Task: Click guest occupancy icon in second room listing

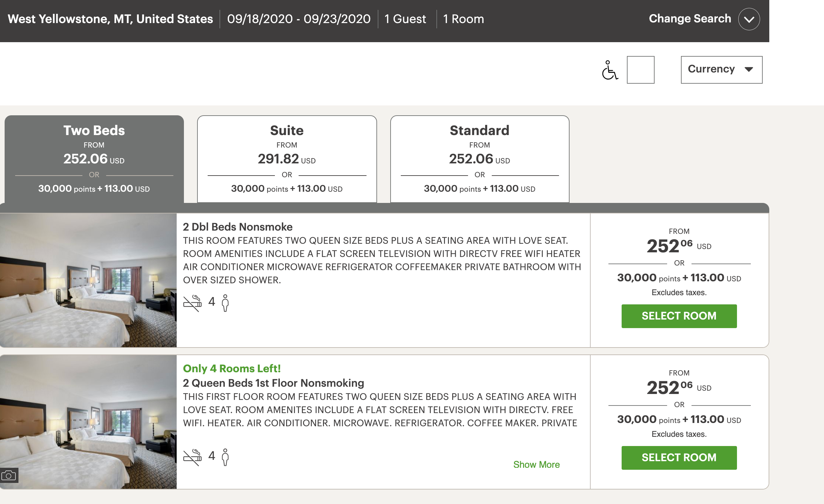Action: click(x=225, y=457)
